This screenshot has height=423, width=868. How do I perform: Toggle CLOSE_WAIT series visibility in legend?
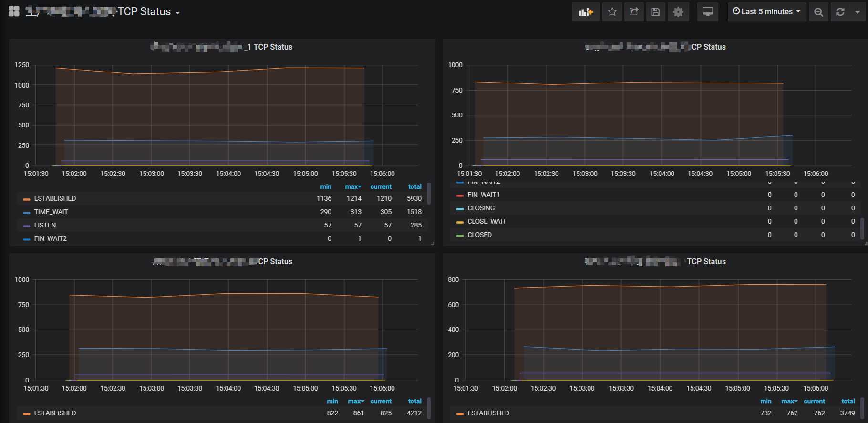(x=486, y=221)
